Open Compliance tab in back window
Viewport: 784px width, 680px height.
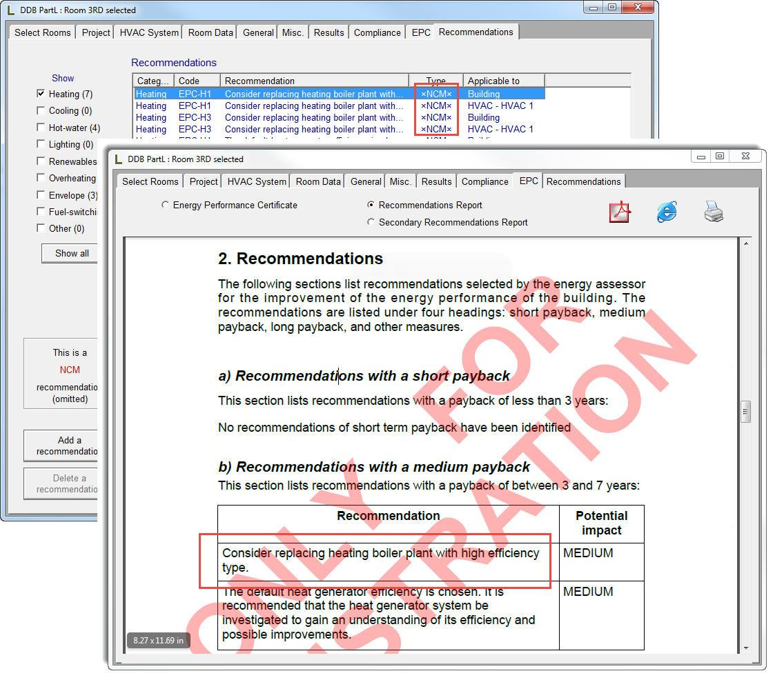[x=377, y=32]
